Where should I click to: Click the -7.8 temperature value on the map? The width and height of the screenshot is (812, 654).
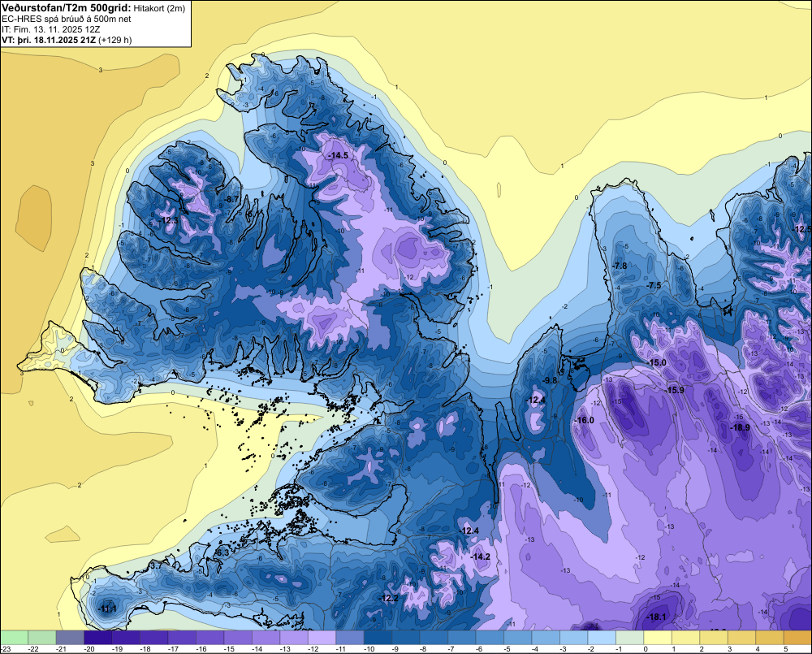coord(620,266)
